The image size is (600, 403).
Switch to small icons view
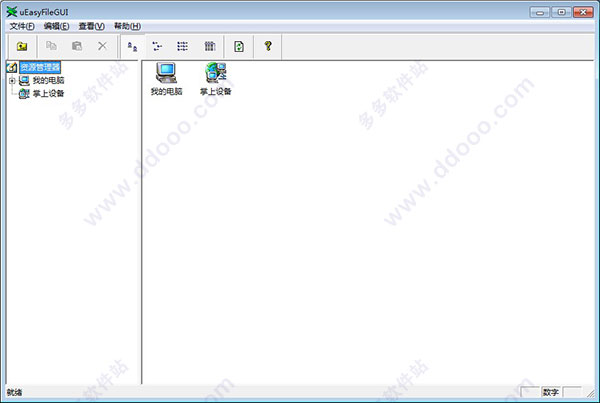(157, 47)
